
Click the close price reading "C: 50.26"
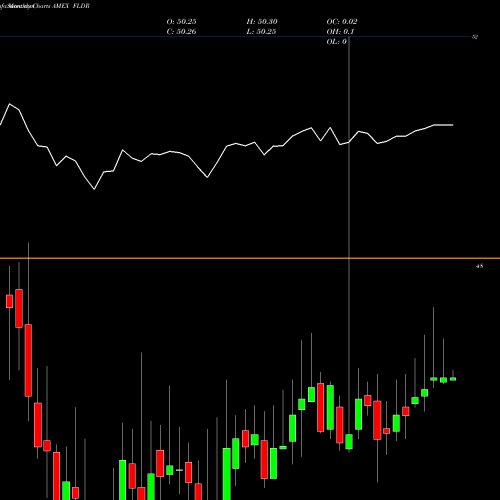[181, 32]
